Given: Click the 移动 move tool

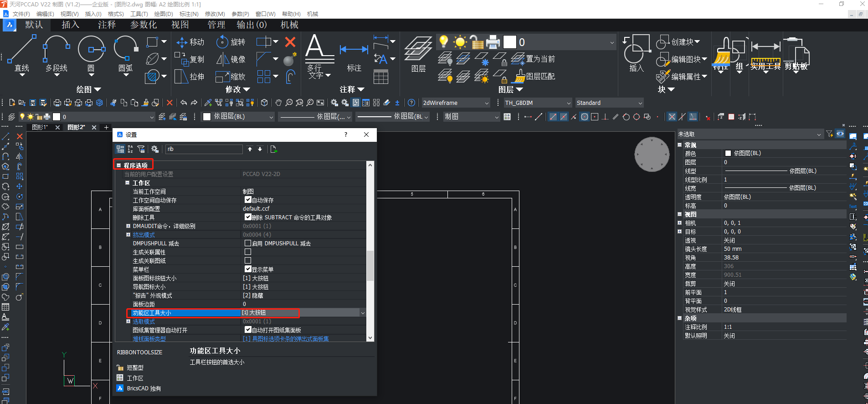Looking at the screenshot, I should point(190,42).
